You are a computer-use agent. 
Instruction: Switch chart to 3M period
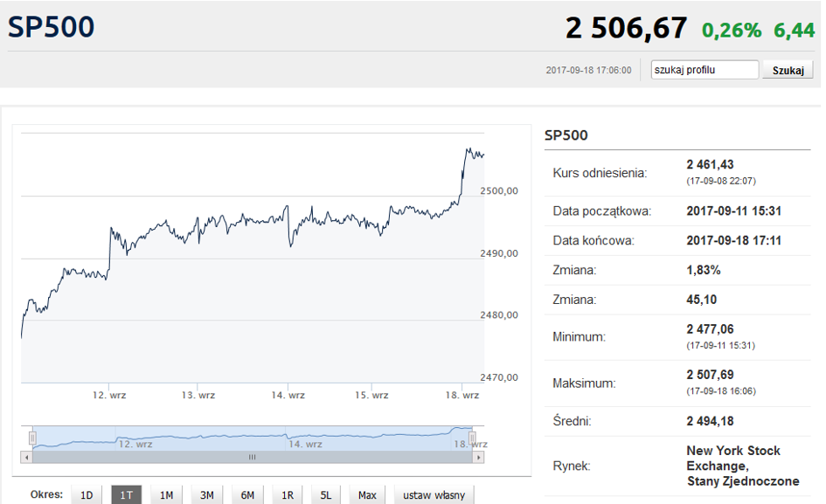point(206,495)
